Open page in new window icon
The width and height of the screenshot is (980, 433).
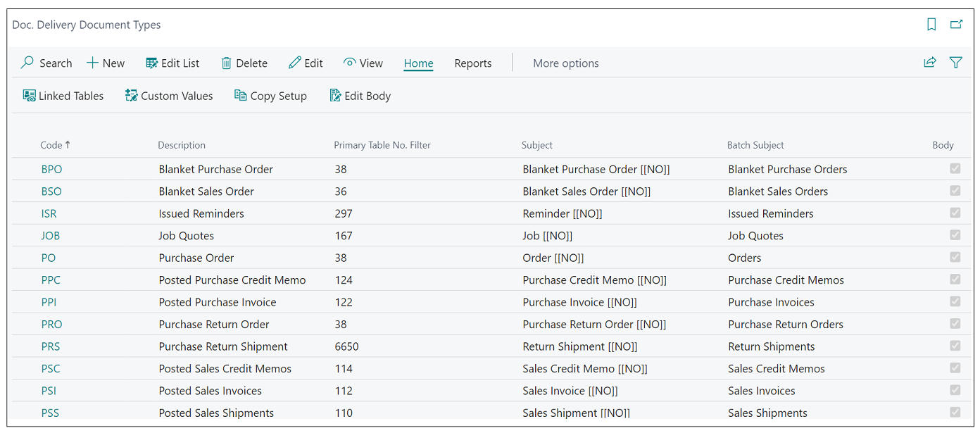pyautogui.click(x=956, y=25)
